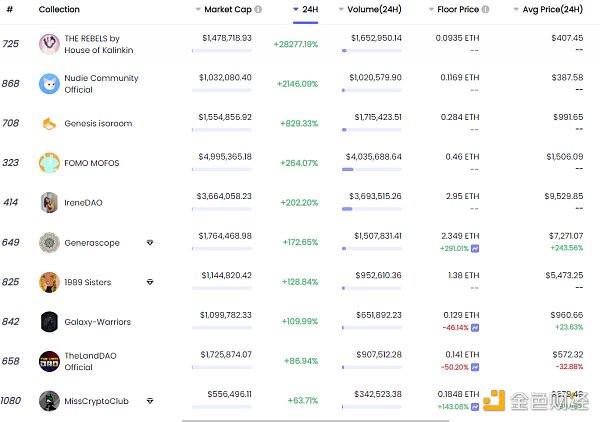Sort by Avg Price(24H) column
Image resolution: width=600 pixels, height=422 pixels.
551,9
